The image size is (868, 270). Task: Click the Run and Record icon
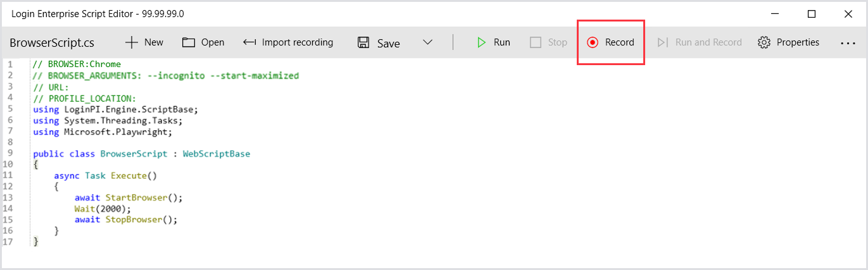[x=662, y=42]
